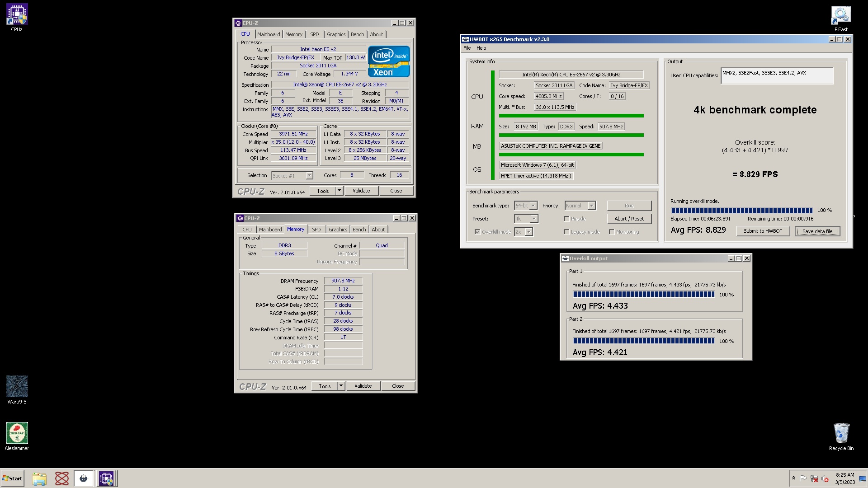Minimize the HWBOT x265 Benchmark window

coord(831,39)
